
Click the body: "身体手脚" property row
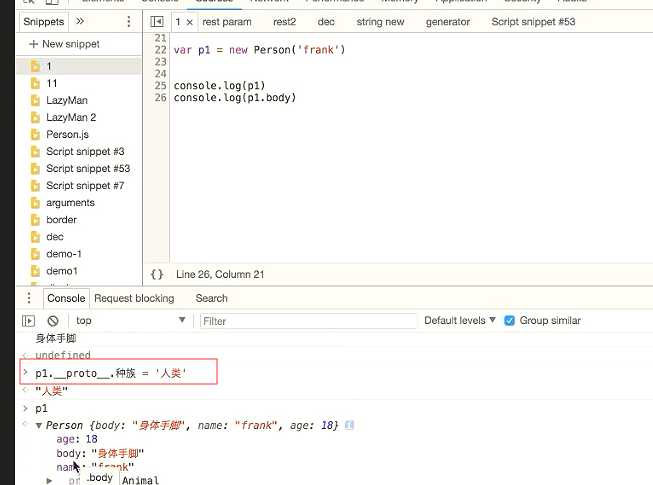[100, 453]
